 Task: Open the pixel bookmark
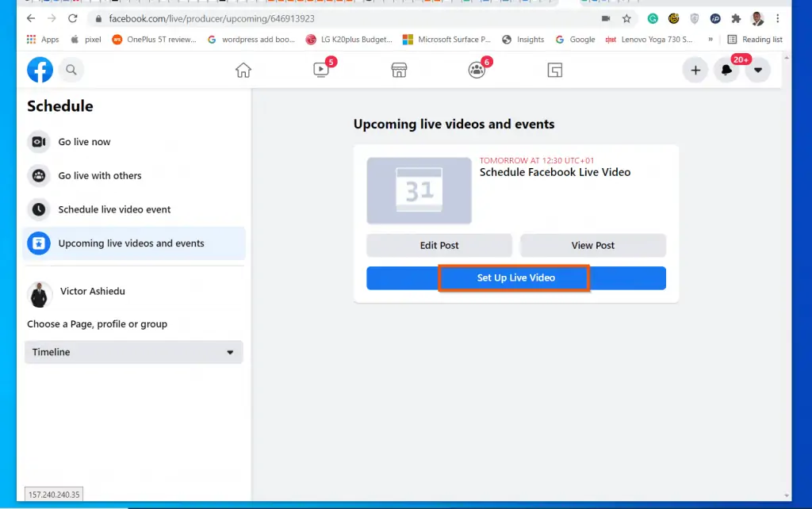86,40
